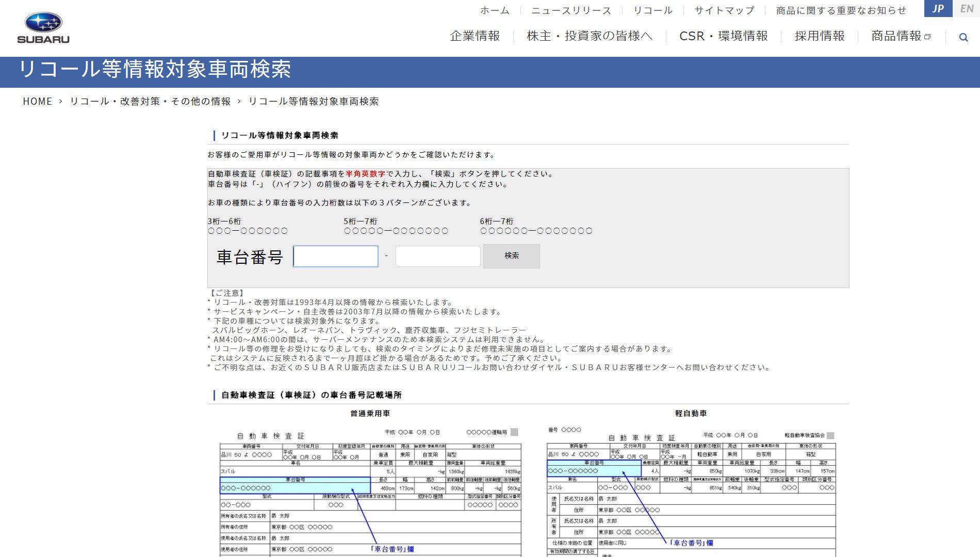The height and width of the screenshot is (557, 980).
Task: Click the リコール等情報対象車両検索 breadcrumb
Action: tap(314, 101)
